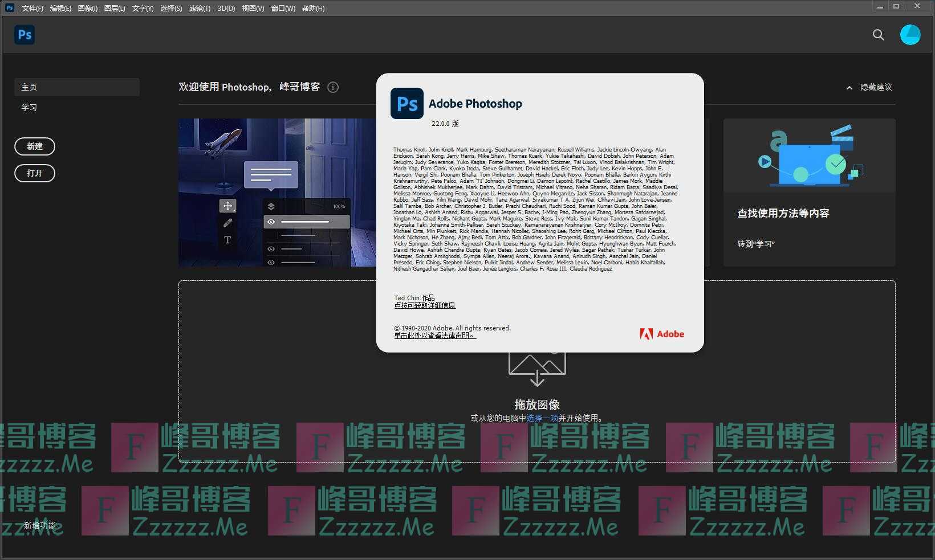Click the 查找使用方法等内容 heading
Screen dimensions: 935x560
pyautogui.click(x=783, y=213)
